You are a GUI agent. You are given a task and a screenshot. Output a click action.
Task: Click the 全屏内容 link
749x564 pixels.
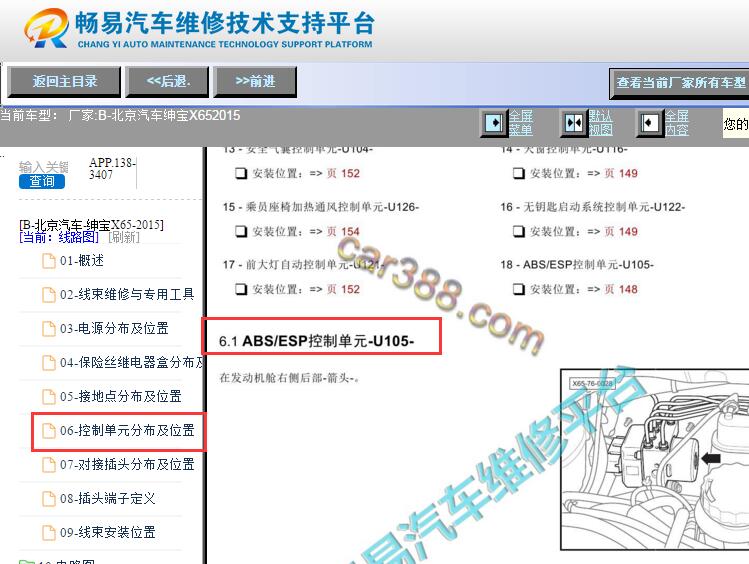[x=677, y=123]
